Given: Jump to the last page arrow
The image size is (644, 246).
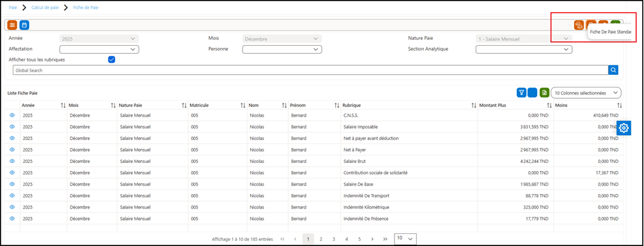Looking at the screenshot, I should [x=385, y=238].
